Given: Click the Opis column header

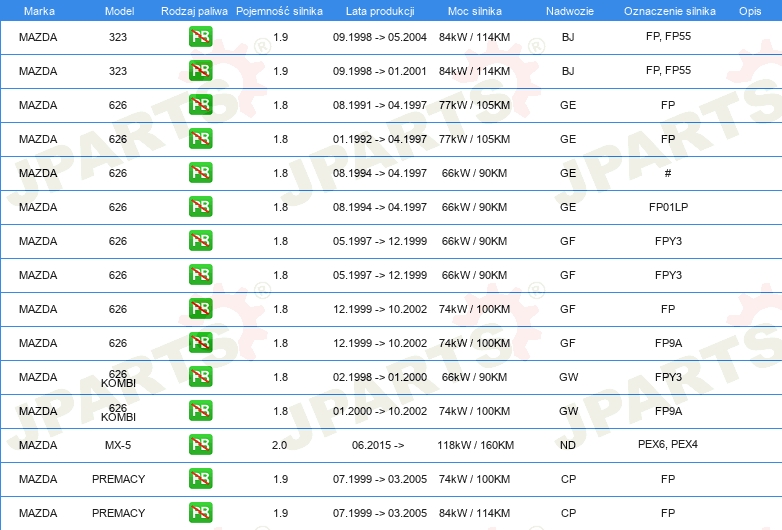Looking at the screenshot, I should 750,11.
